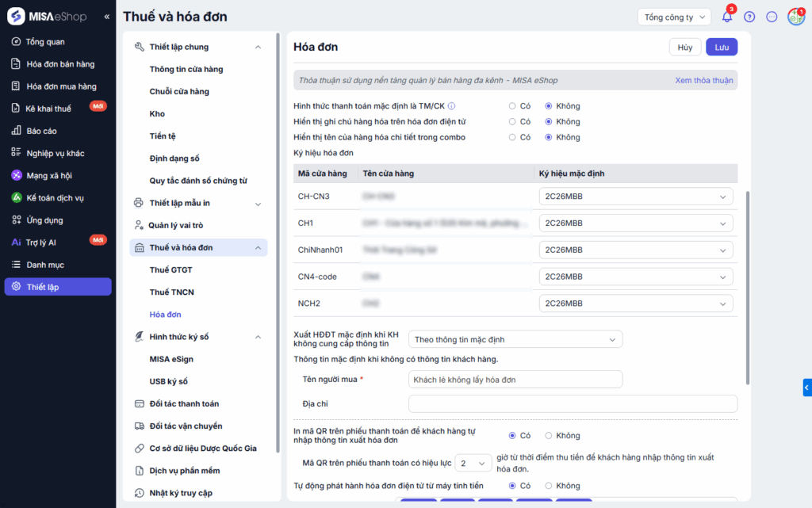Click the info icon beside TM/CK label
This screenshot has width=812, height=508.
click(451, 106)
